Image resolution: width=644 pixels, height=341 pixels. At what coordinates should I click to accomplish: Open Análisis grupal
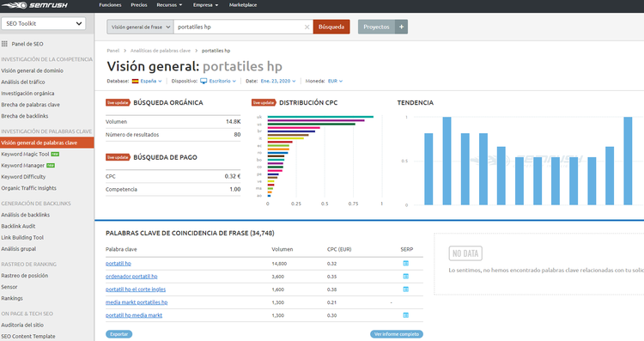(19, 249)
